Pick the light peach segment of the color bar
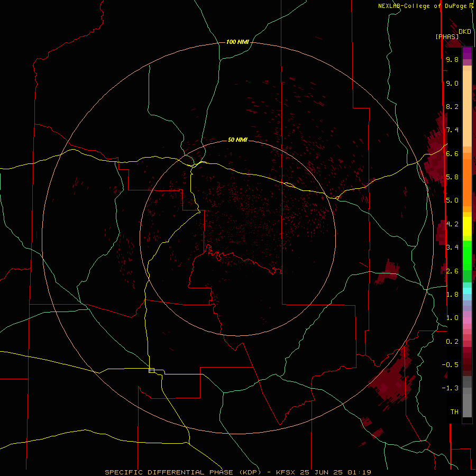Screen dimensions: 476x476 [467, 108]
